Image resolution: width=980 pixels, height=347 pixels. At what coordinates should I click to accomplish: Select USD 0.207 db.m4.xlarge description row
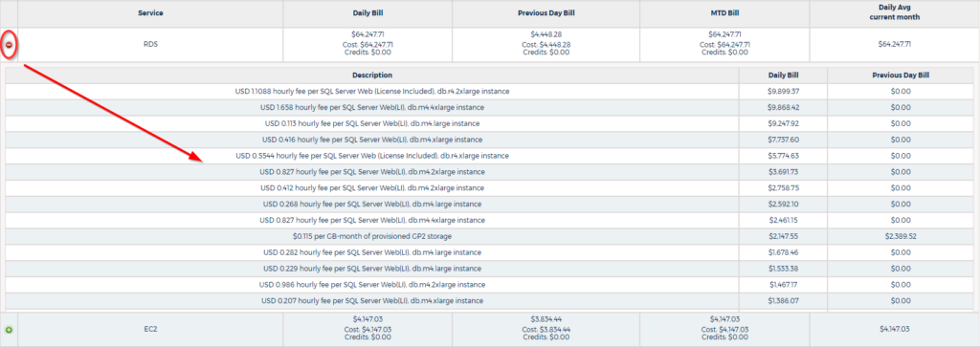372,301
